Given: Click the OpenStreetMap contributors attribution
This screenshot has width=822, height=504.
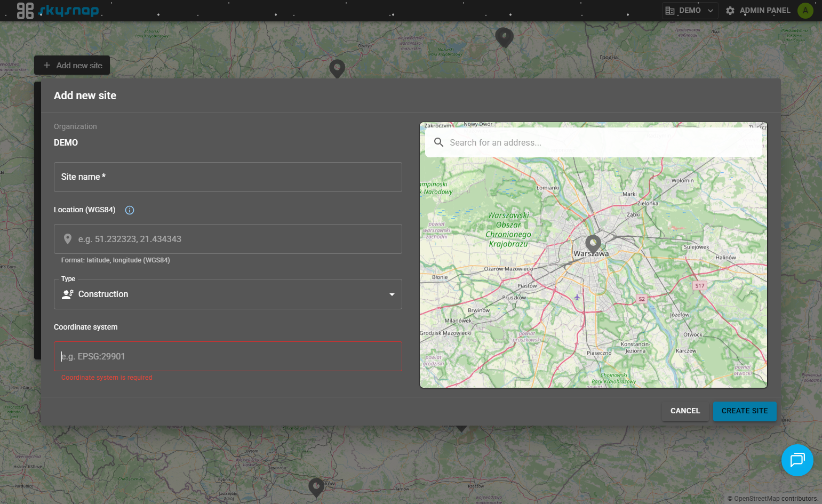Looking at the screenshot, I should click(772, 499).
